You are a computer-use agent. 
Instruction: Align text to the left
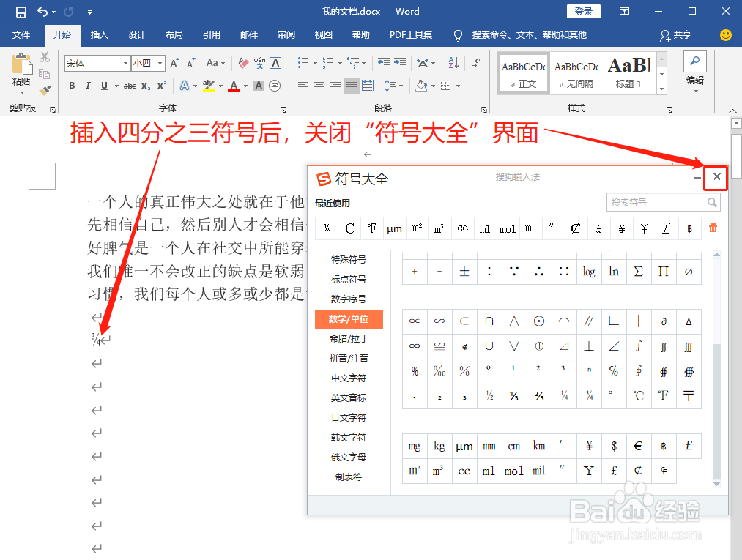(x=303, y=86)
